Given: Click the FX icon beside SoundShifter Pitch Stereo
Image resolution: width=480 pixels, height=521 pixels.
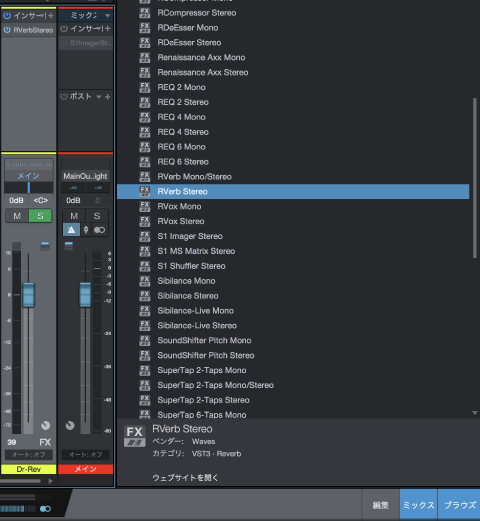Looking at the screenshot, I should coord(145,355).
